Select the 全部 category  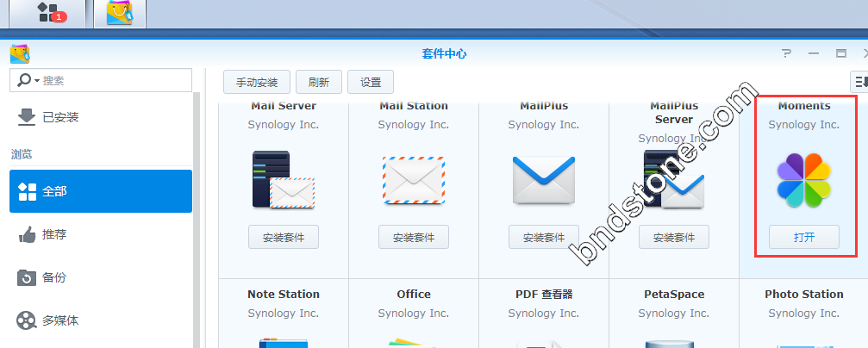click(x=101, y=191)
